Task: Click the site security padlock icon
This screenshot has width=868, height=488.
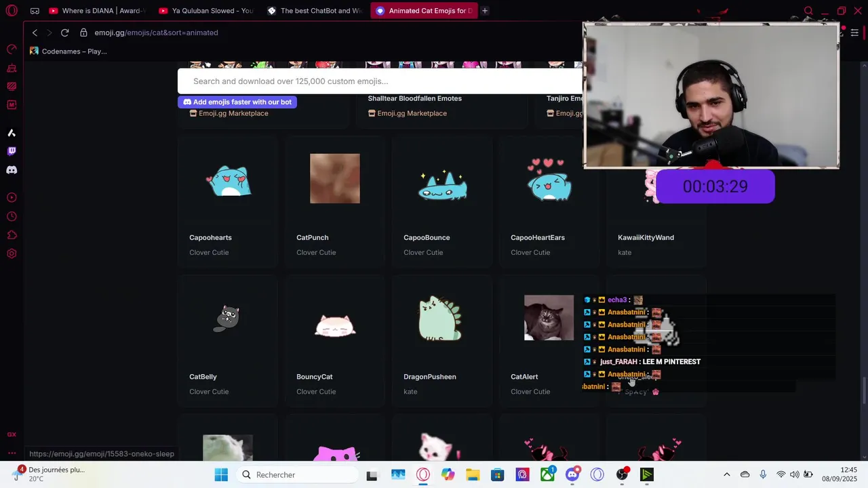Action: [83, 33]
